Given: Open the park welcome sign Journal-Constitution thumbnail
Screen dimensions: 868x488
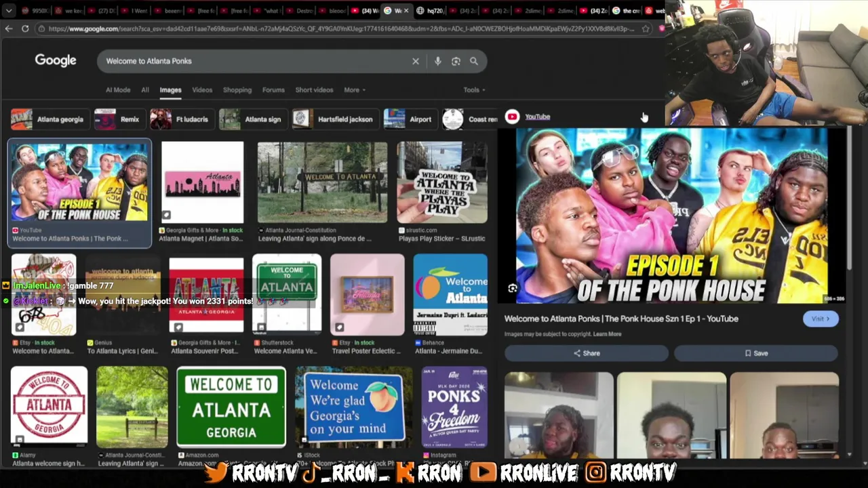Looking at the screenshot, I should click(132, 407).
